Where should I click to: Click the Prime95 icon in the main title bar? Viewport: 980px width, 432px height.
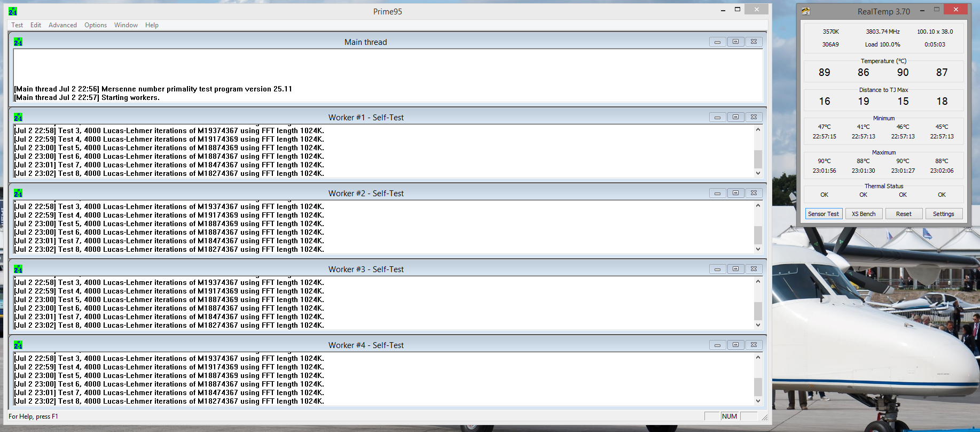13,11
